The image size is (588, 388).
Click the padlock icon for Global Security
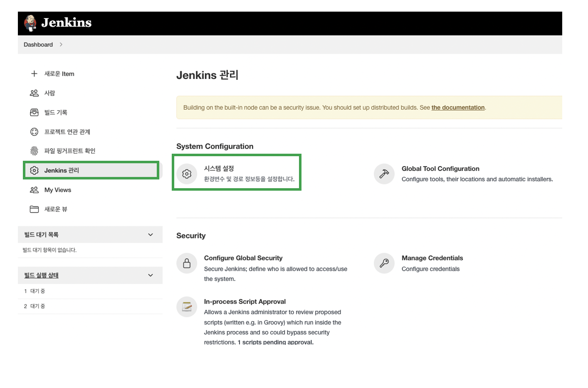coord(187,263)
